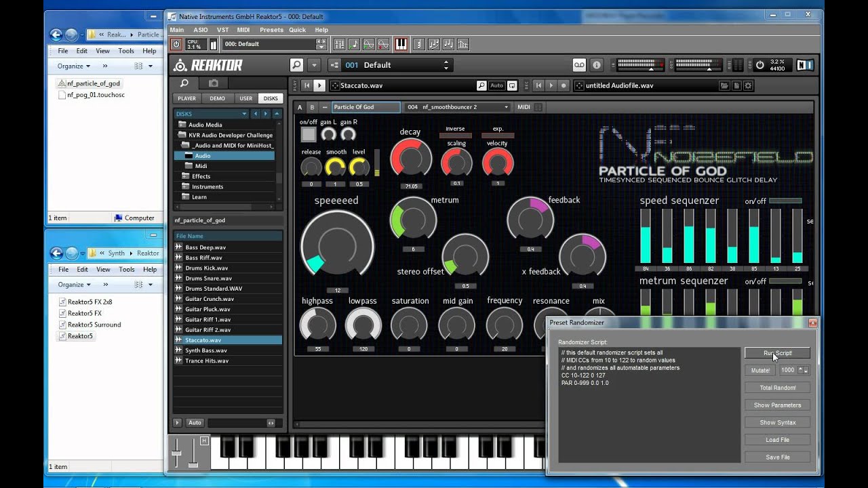The image size is (868, 488).
Task: Click the browser magnifier icon beside snapshot menu
Action: (296, 65)
